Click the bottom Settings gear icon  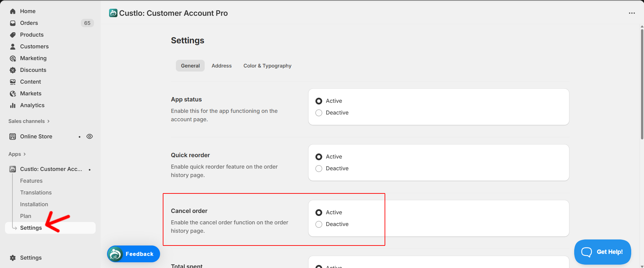[x=13, y=258]
